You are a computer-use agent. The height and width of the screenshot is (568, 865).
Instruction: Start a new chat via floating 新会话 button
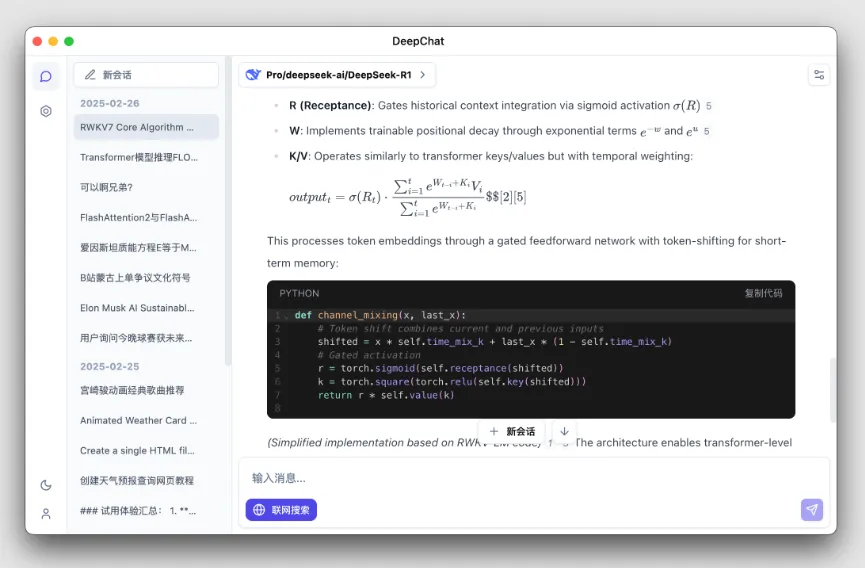click(512, 431)
